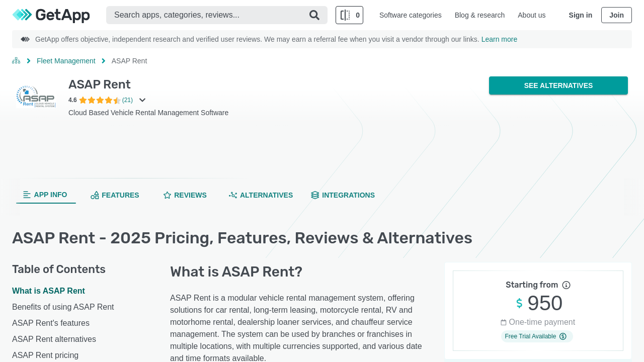Click the Join button
This screenshot has width=644, height=362.
click(616, 15)
